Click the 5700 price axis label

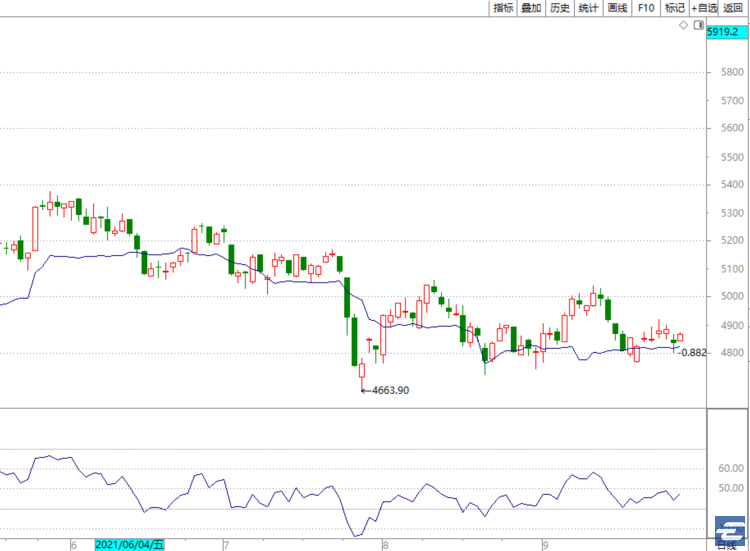click(732, 101)
